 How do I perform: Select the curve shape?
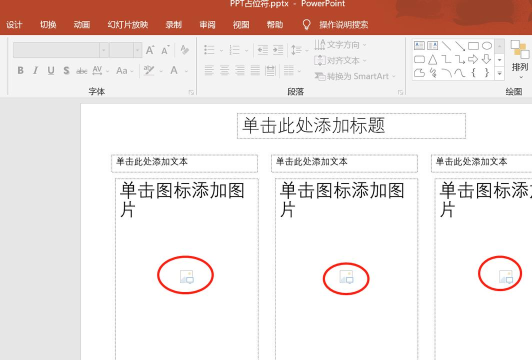[x=460, y=73]
